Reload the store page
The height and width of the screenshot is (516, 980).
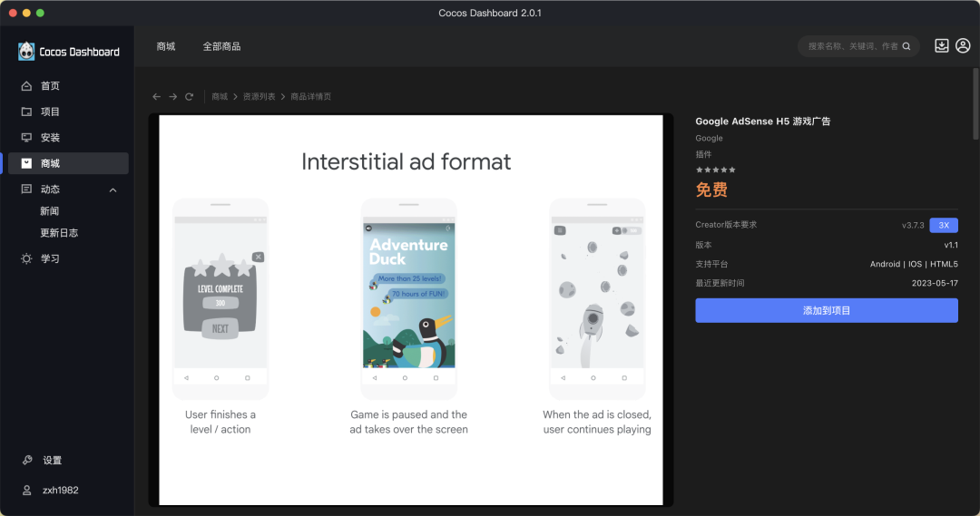[189, 97]
